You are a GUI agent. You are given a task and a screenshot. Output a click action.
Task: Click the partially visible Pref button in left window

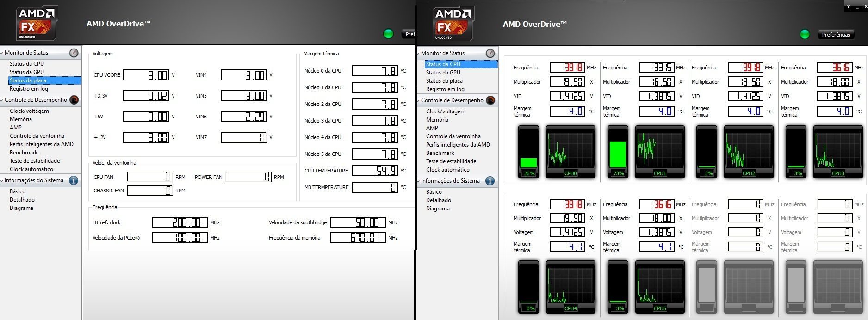[408, 34]
